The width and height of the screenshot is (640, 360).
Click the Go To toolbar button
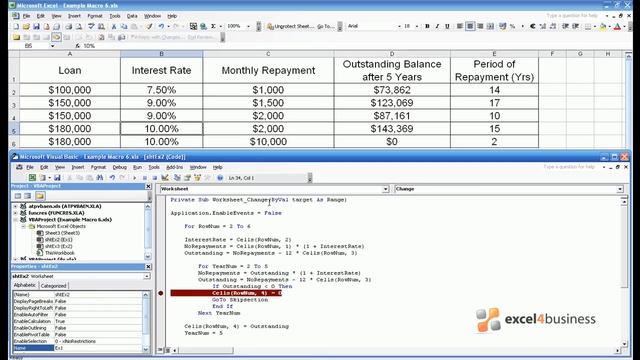[x=326, y=27]
